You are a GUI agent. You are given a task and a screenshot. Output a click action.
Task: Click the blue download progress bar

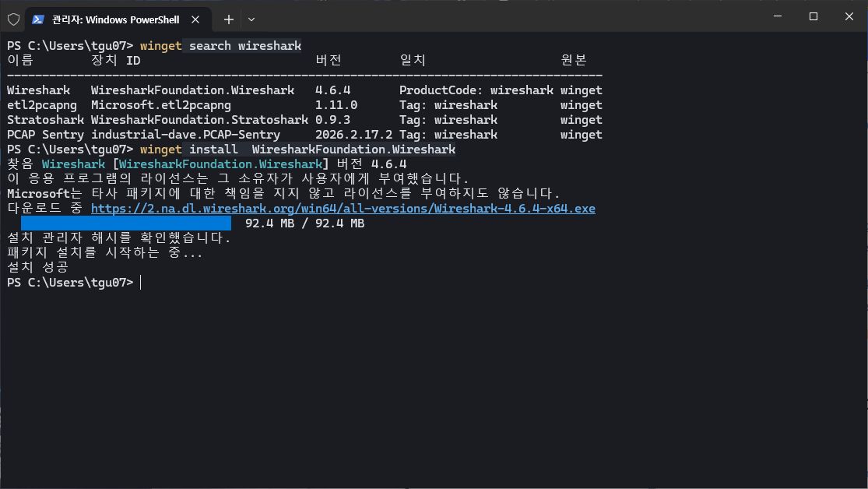point(126,223)
